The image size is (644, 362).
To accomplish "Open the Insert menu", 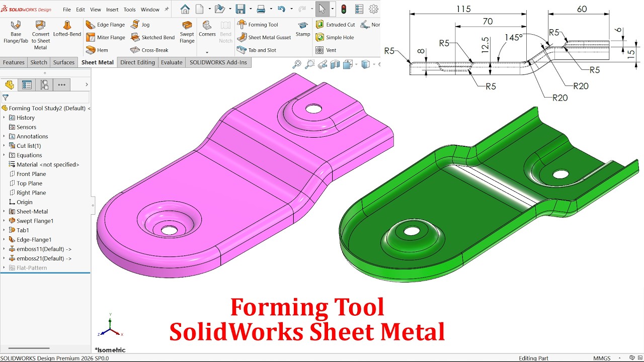I will click(112, 10).
